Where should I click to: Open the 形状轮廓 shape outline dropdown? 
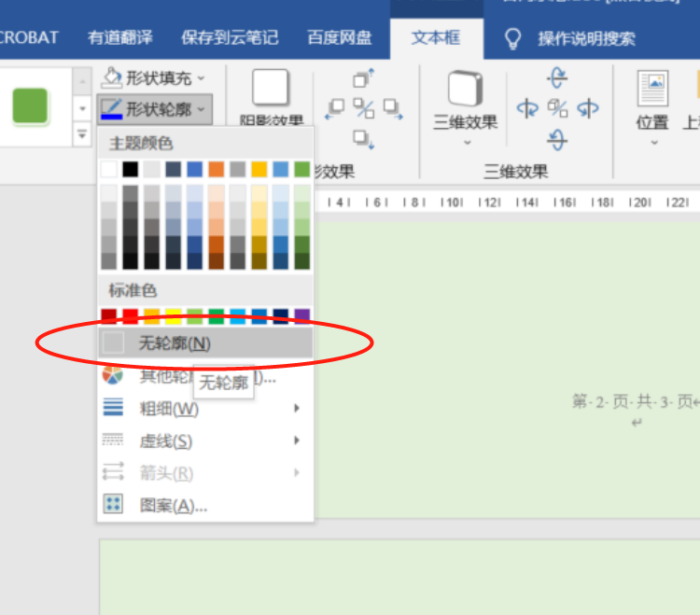coord(154,109)
